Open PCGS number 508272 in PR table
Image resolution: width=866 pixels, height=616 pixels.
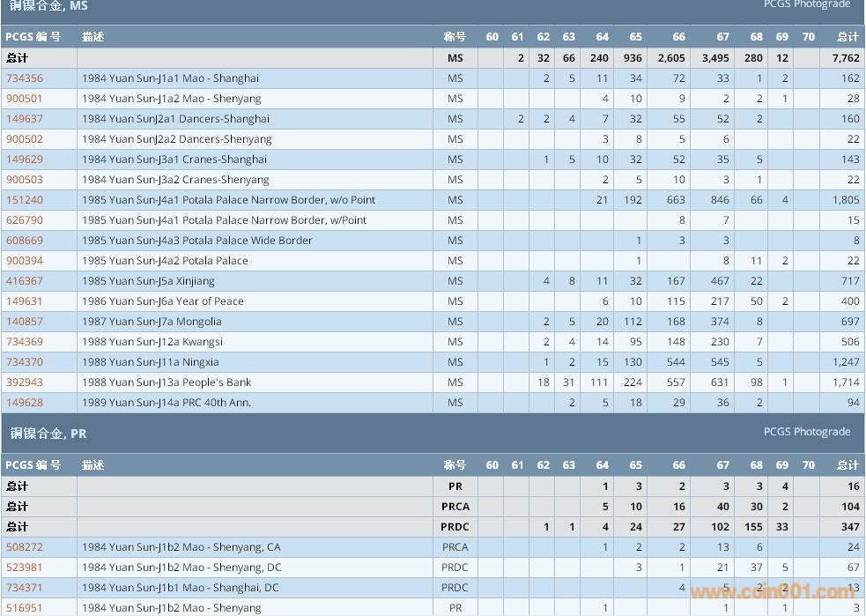25,547
